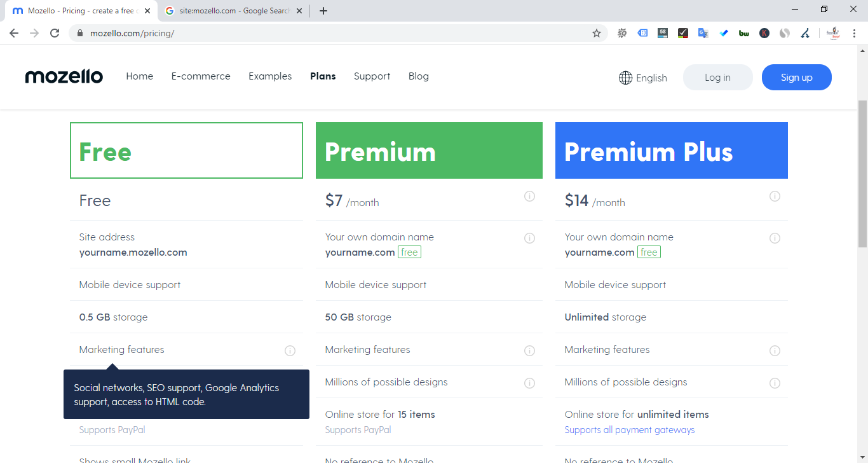Open the Home menu item
This screenshot has width=868, height=463.
click(x=140, y=76)
